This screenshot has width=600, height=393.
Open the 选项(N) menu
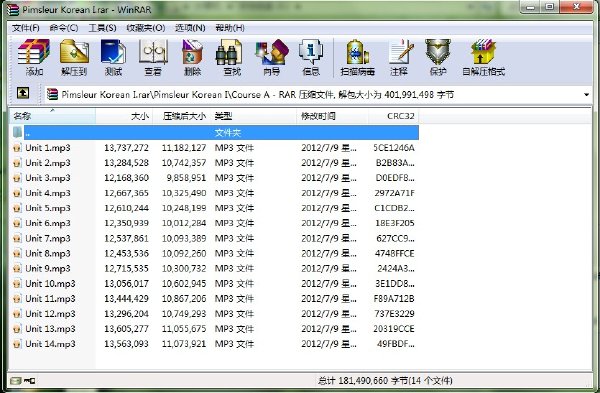pos(190,28)
